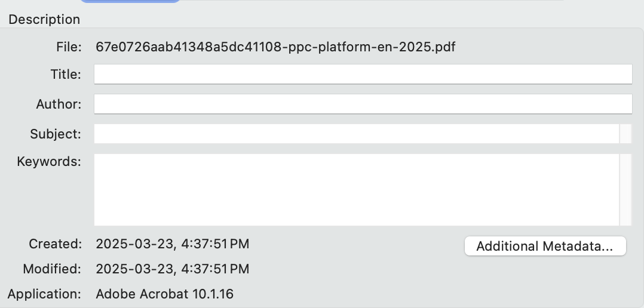Viewport: 644px width, 308px height.
Task: Click the "Created:" label
Action: pyautogui.click(x=55, y=244)
